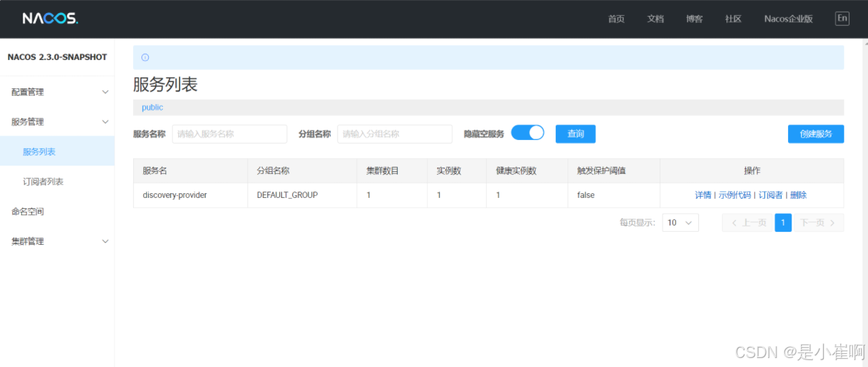Open 社区 in top navigation
Viewport: 868px width, 367px height.
[x=733, y=19]
